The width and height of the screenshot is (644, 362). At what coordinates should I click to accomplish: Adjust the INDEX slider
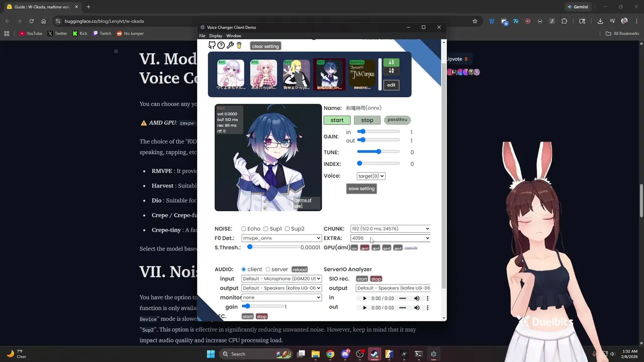[378, 163]
